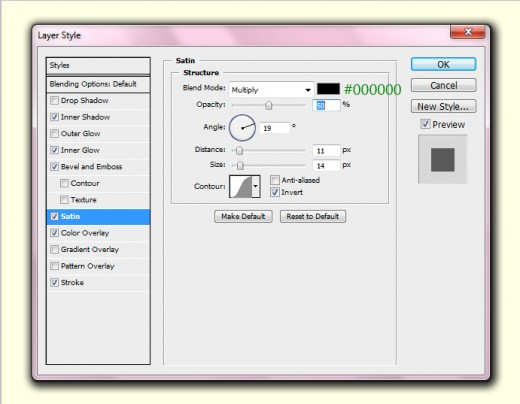
Task: Open the Inner Shadow settings label
Action: [85, 117]
